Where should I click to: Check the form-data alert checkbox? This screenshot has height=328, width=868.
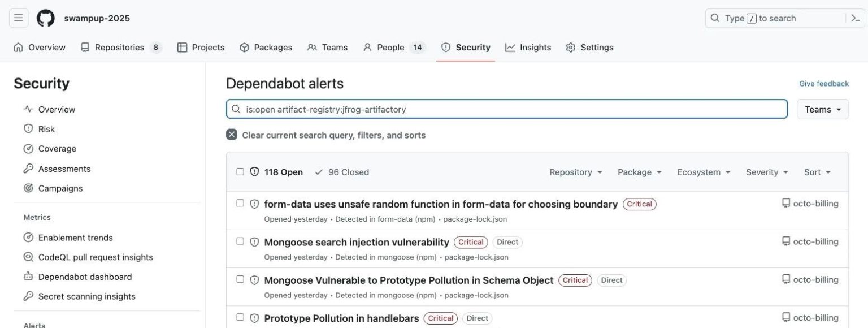pos(240,202)
